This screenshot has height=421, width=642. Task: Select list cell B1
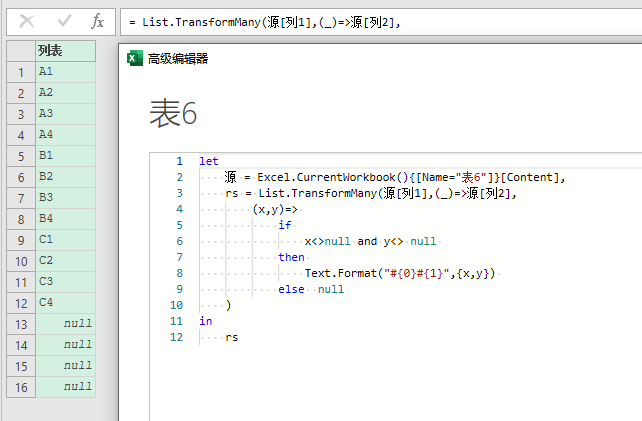[x=66, y=156]
